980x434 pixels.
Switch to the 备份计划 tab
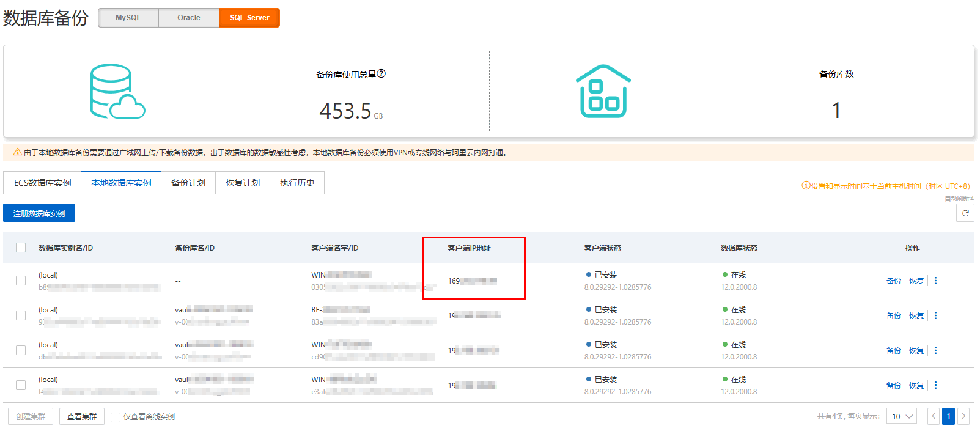coord(188,183)
